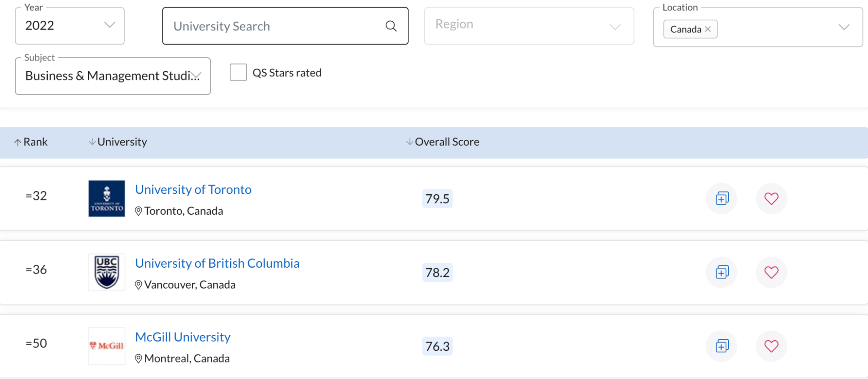This screenshot has width=868, height=379.
Task: Sort the table by Rank column
Action: [x=31, y=142]
